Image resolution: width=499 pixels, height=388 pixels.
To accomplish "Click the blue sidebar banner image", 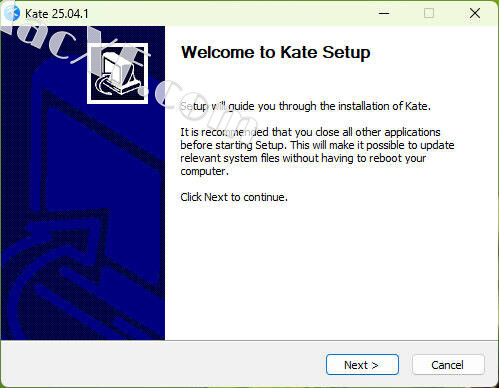I will click(83, 183).
